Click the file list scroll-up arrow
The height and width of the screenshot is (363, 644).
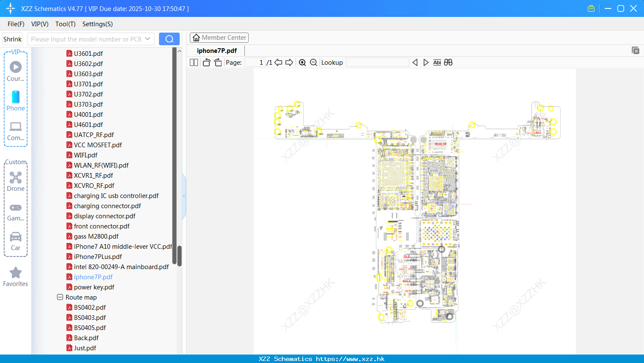tap(179, 51)
